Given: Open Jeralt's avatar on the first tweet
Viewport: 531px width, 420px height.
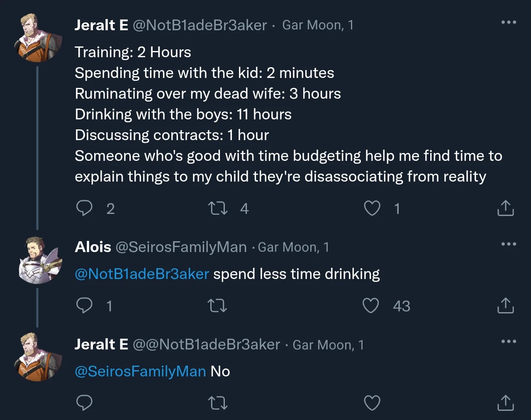Looking at the screenshot, I should [x=40, y=38].
